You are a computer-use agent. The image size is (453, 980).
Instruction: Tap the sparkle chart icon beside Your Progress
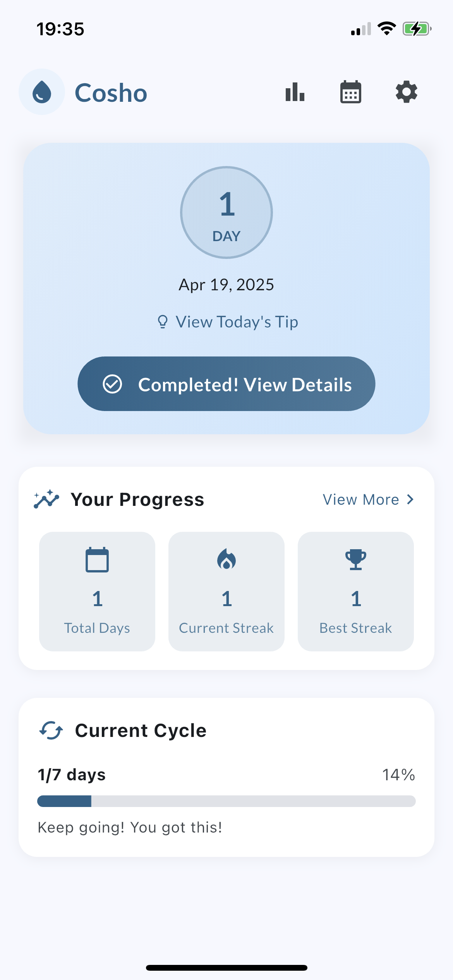click(x=46, y=499)
